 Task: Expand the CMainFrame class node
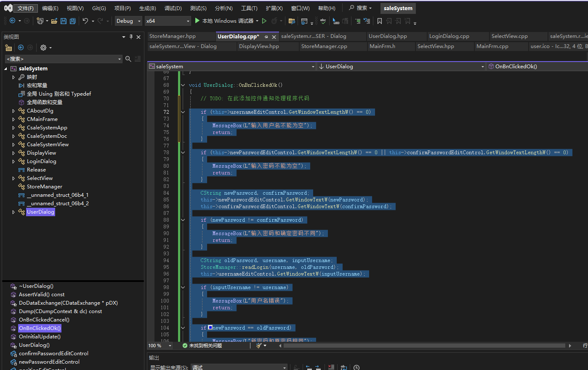click(13, 119)
